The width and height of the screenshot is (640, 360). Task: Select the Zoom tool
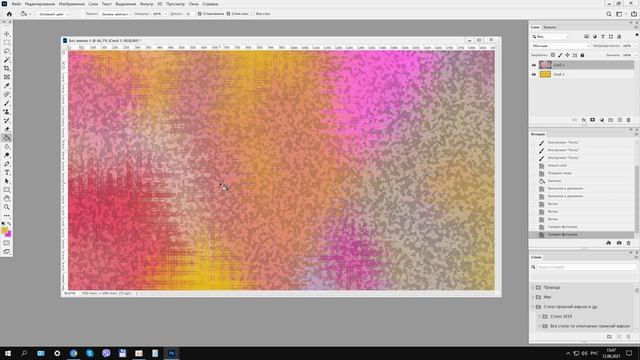[x=7, y=207]
